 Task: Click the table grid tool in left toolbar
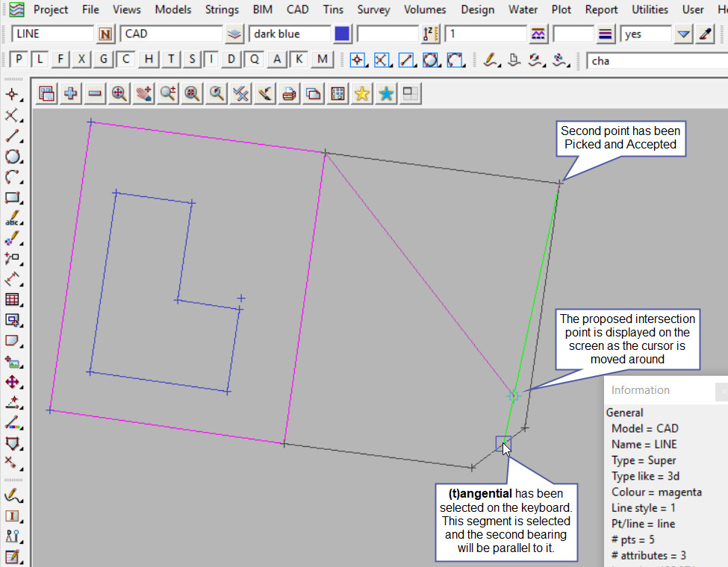pyautogui.click(x=12, y=299)
